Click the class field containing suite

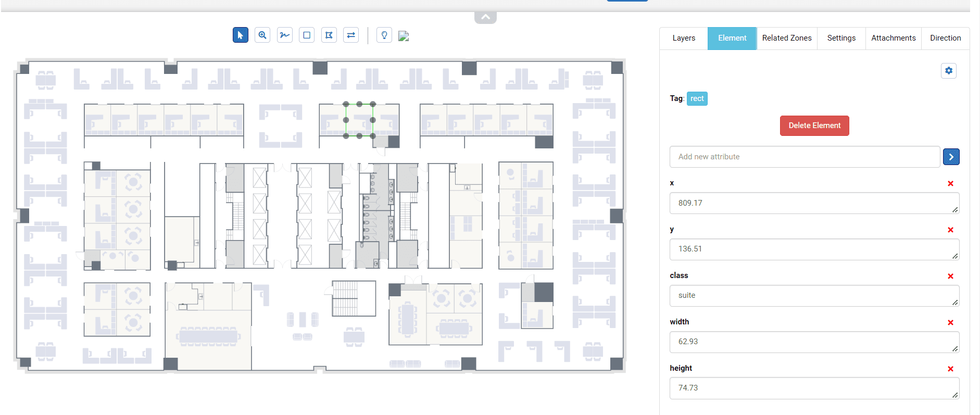pyautogui.click(x=814, y=295)
